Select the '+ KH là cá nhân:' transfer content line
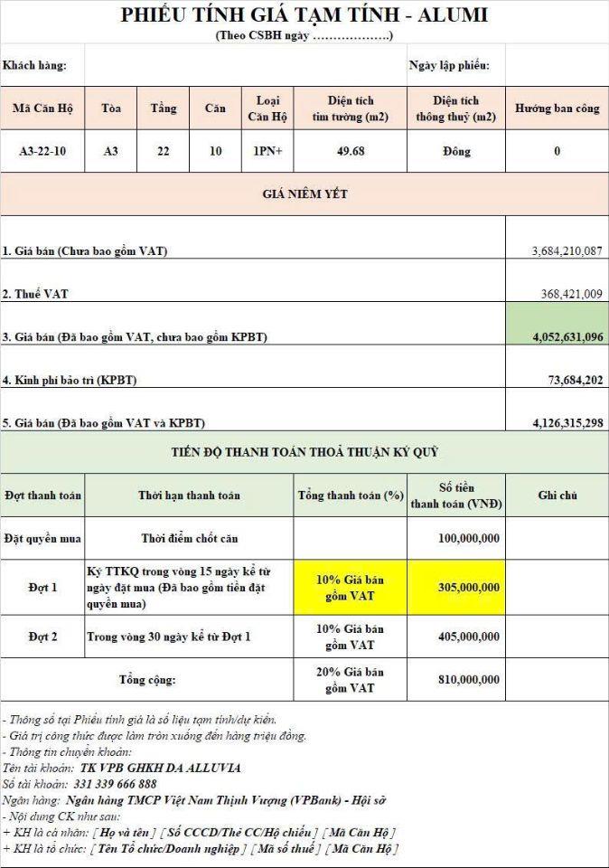This screenshot has height=868, width=609. click(199, 832)
